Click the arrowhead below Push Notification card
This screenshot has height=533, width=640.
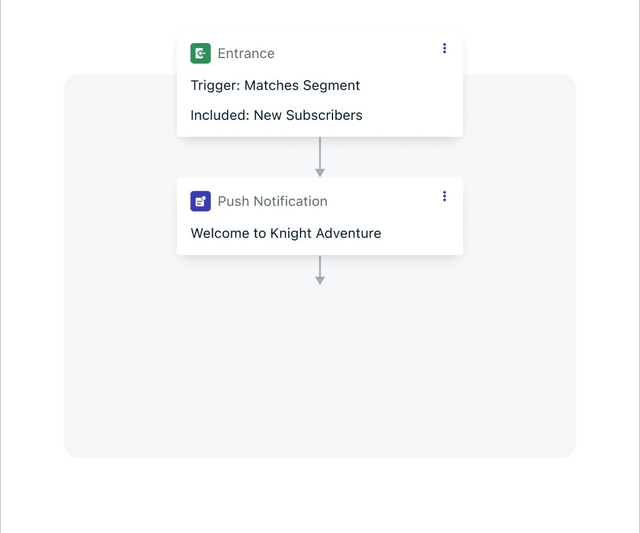[x=320, y=280]
